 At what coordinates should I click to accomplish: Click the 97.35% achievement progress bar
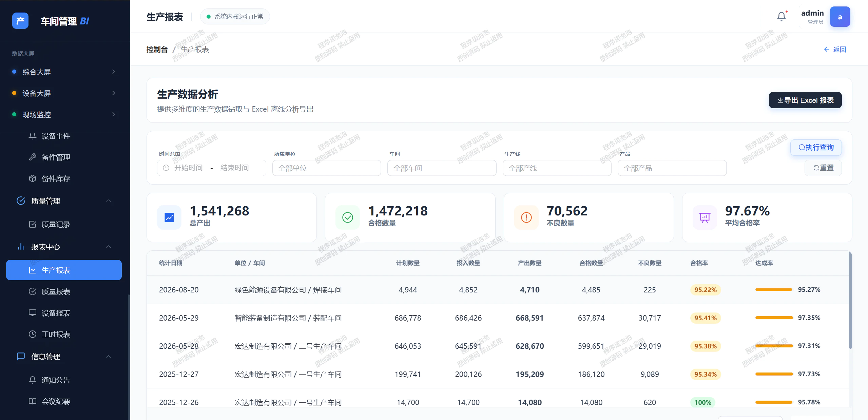click(774, 318)
